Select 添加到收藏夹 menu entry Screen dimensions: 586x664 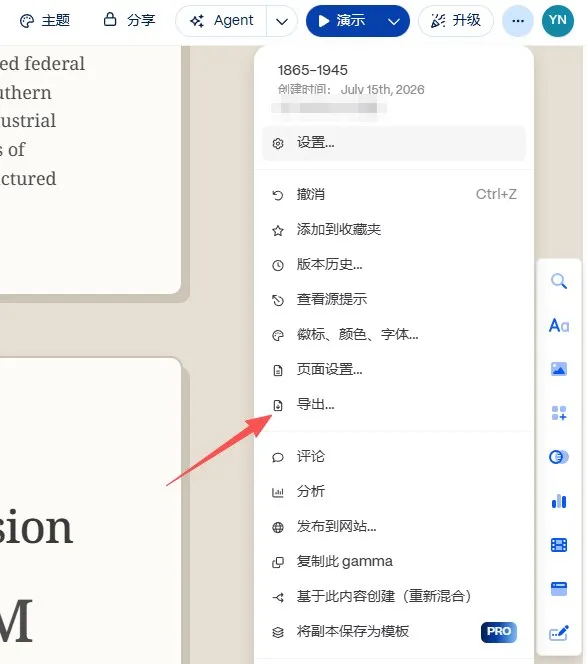coord(394,230)
